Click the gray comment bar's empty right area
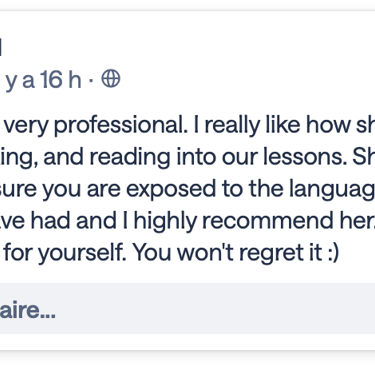Screen dimensions: 375x366 point(233,309)
